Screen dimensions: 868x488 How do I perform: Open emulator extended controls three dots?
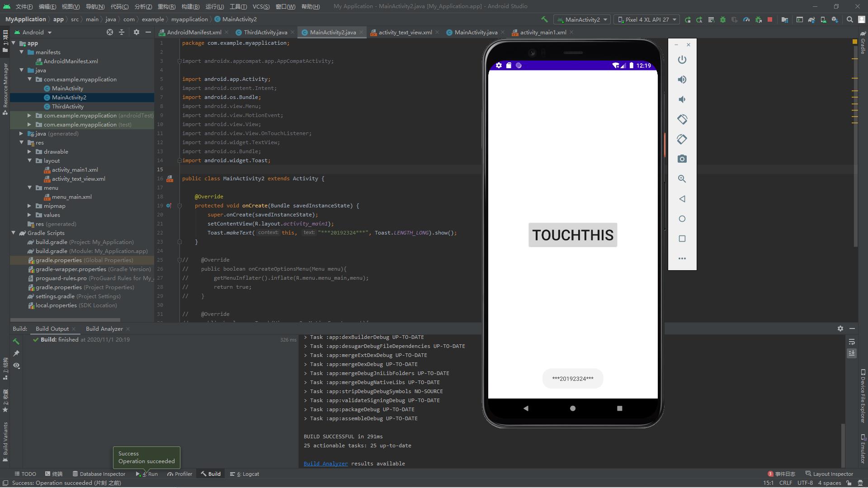(x=682, y=258)
